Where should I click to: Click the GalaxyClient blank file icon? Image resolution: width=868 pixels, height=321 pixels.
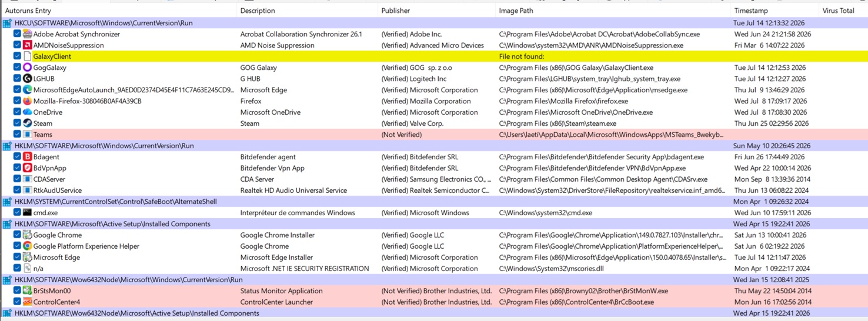(27, 56)
